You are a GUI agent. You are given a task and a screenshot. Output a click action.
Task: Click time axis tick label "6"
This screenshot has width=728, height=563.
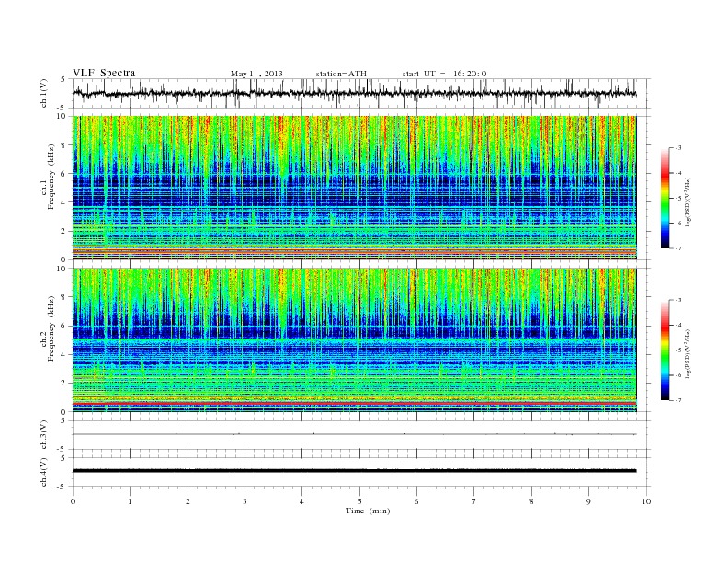[x=416, y=501]
